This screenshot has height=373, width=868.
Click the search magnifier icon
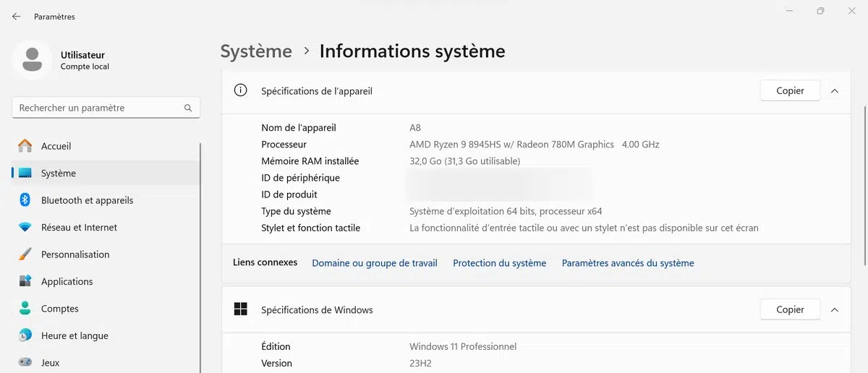(188, 108)
